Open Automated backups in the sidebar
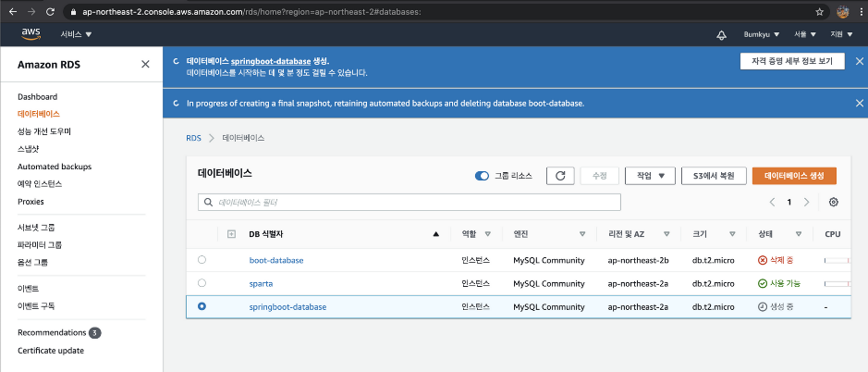Image resolution: width=868 pixels, height=372 pixels. (x=55, y=167)
